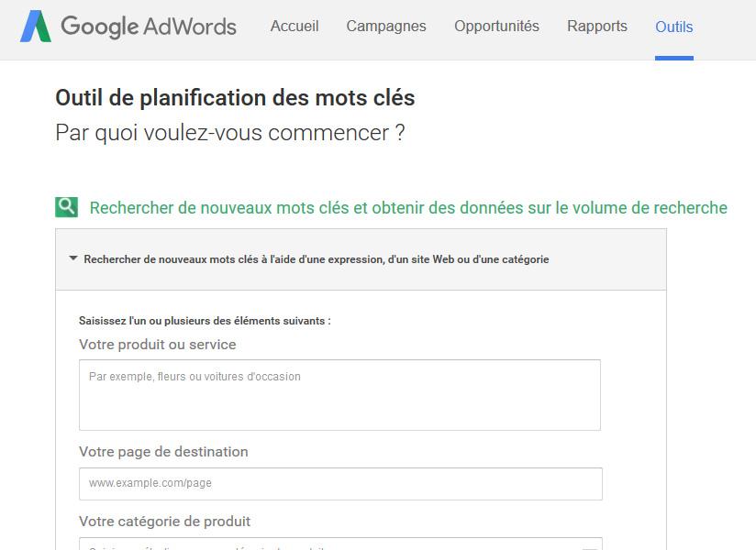Click 'Saisissez l'un ou plusieurs des éléments suivants' text
This screenshot has height=550, width=756.
(205, 321)
